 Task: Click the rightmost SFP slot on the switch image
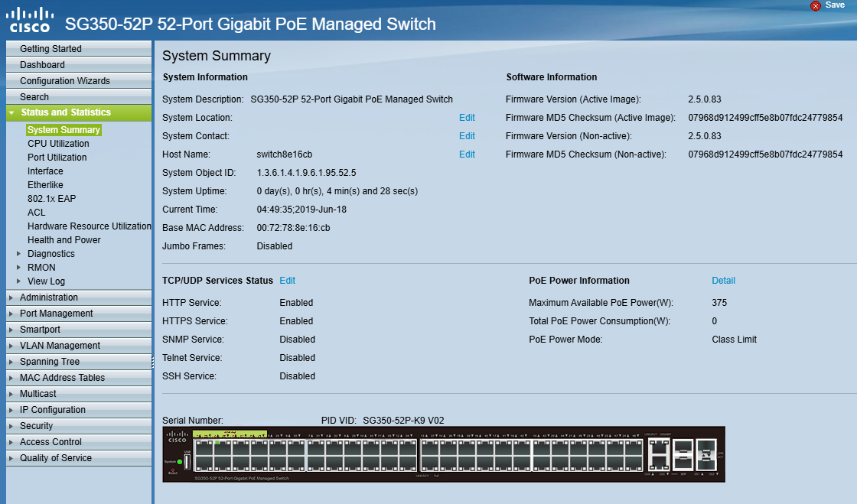click(x=706, y=455)
